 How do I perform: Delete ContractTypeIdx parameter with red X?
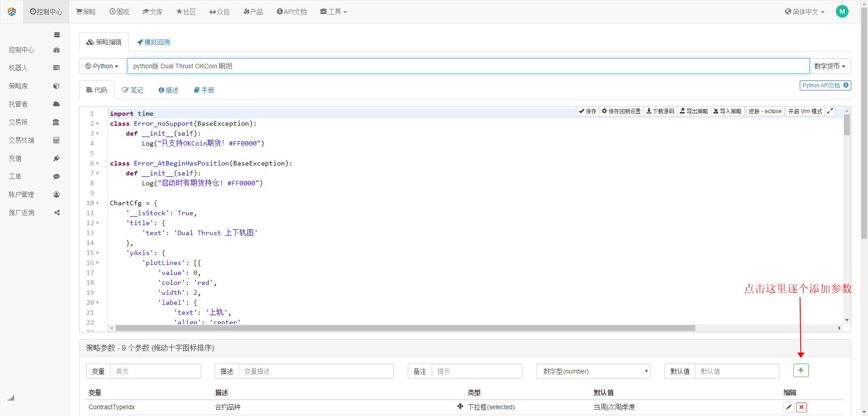(x=802, y=407)
